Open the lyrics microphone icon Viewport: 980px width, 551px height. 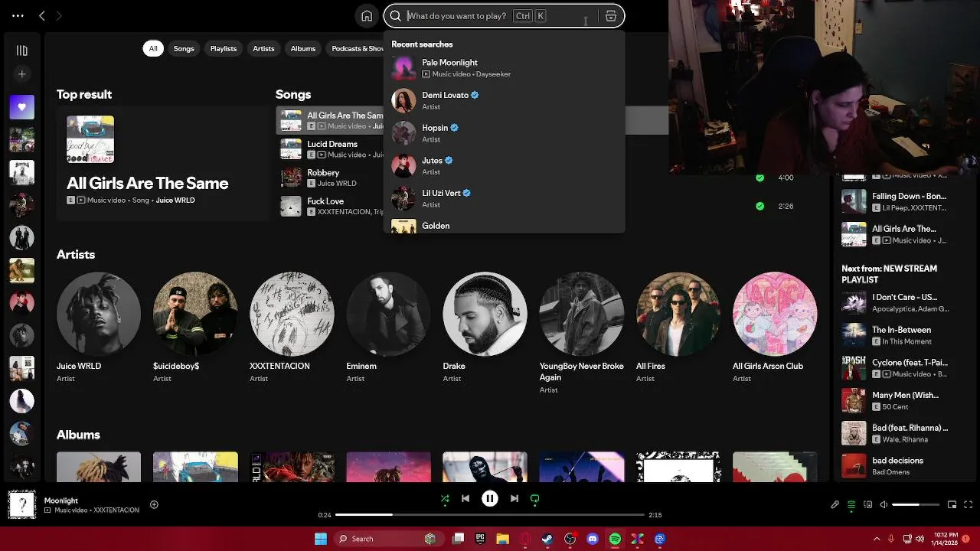click(x=835, y=505)
